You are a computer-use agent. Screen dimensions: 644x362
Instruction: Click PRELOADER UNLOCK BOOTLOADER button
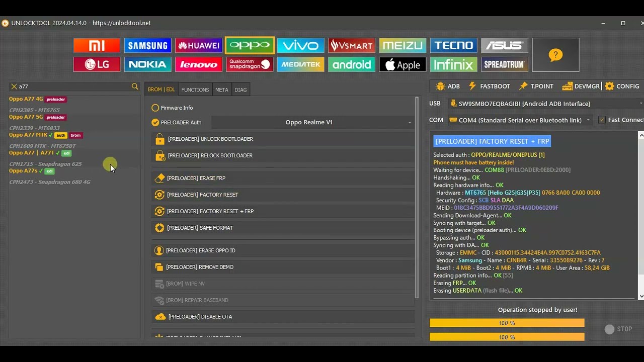210,139
